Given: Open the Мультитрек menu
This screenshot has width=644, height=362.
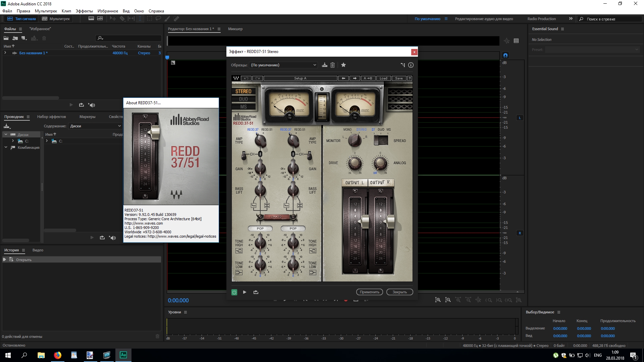Looking at the screenshot, I should [46, 11].
